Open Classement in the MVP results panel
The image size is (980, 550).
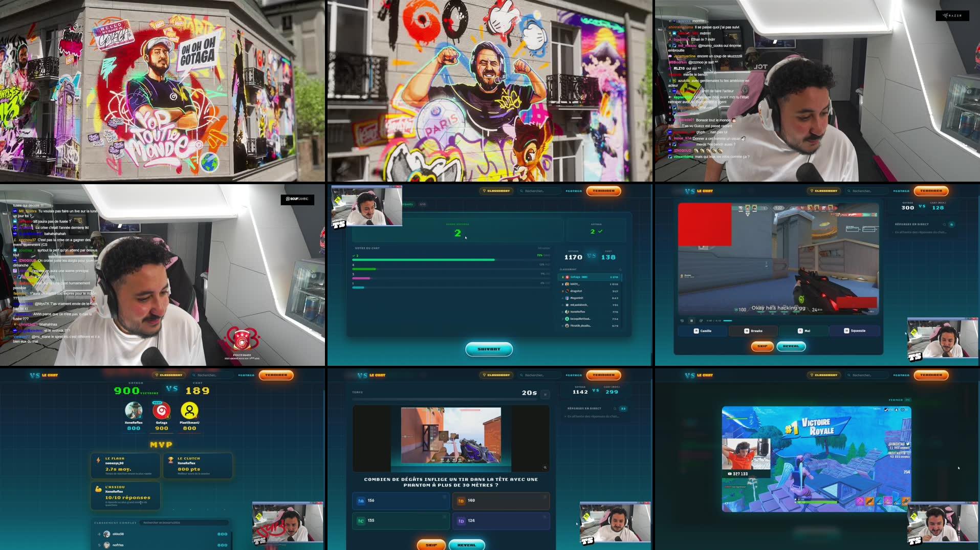169,375
